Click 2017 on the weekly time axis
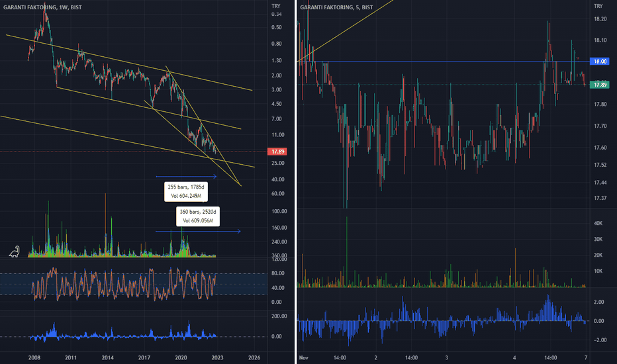This screenshot has width=617, height=364. tap(144, 357)
